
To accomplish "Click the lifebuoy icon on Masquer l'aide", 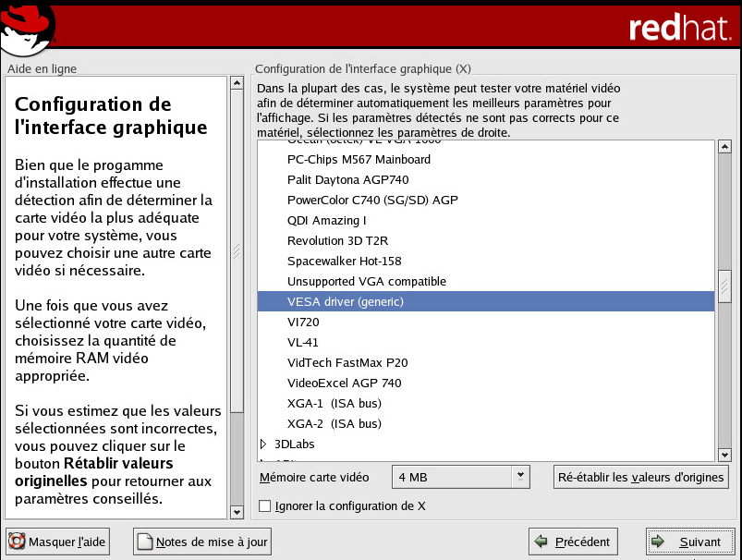I will pos(17,542).
